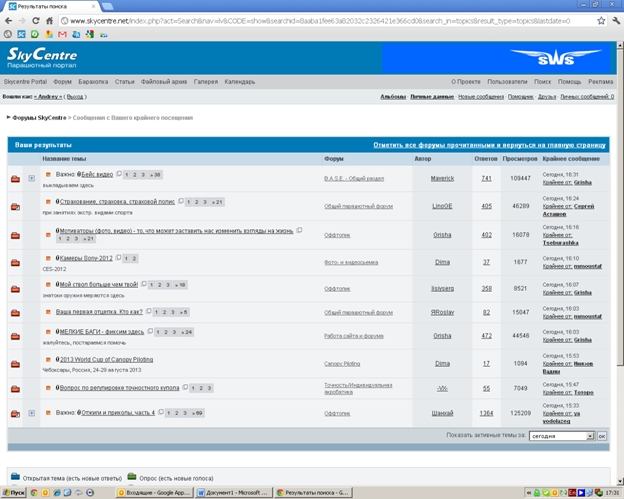Screen dimensions: 624x499
Task: Open author profile Maverick
Action: [x=442, y=178]
